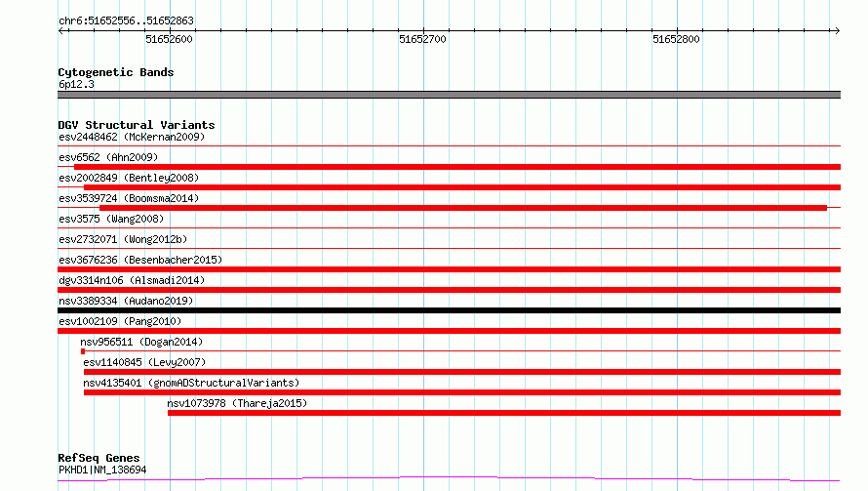Click the red bar under nsv1073978
868x491 pixels.
[504, 413]
